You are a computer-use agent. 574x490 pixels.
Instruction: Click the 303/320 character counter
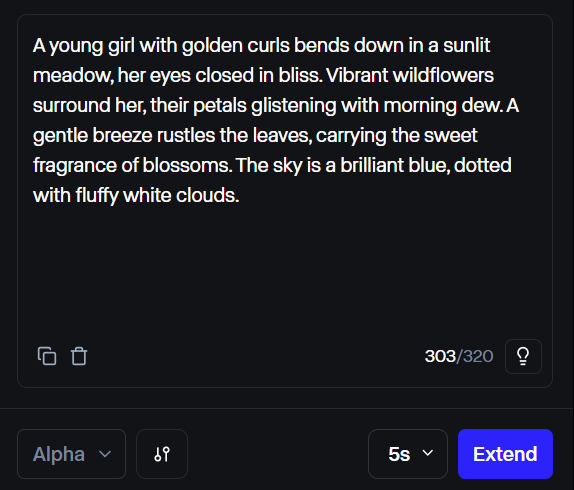459,356
